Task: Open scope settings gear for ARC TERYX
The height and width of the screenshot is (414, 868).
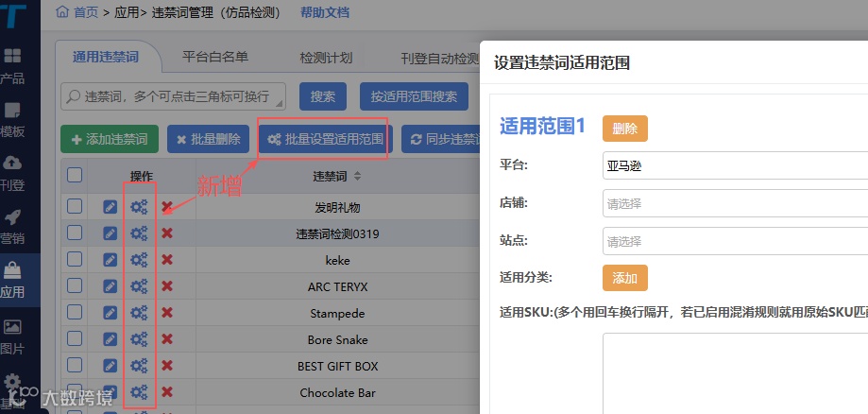Action: point(139,286)
